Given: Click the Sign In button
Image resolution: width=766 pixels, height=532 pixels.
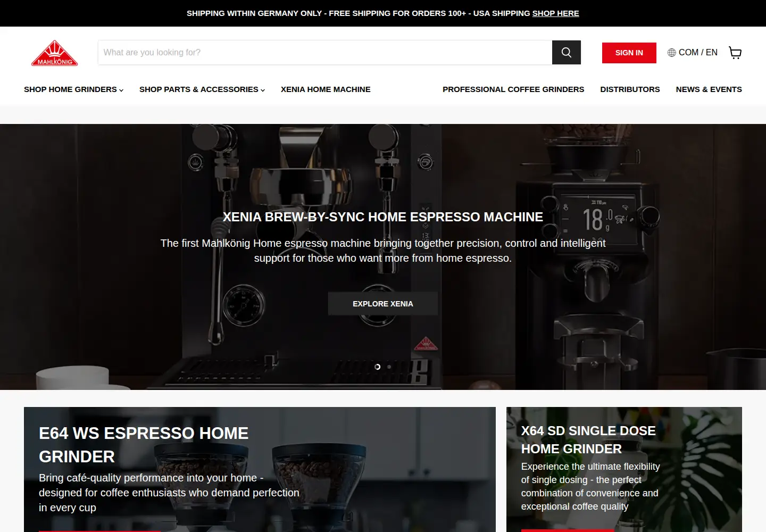Looking at the screenshot, I should pyautogui.click(x=629, y=53).
